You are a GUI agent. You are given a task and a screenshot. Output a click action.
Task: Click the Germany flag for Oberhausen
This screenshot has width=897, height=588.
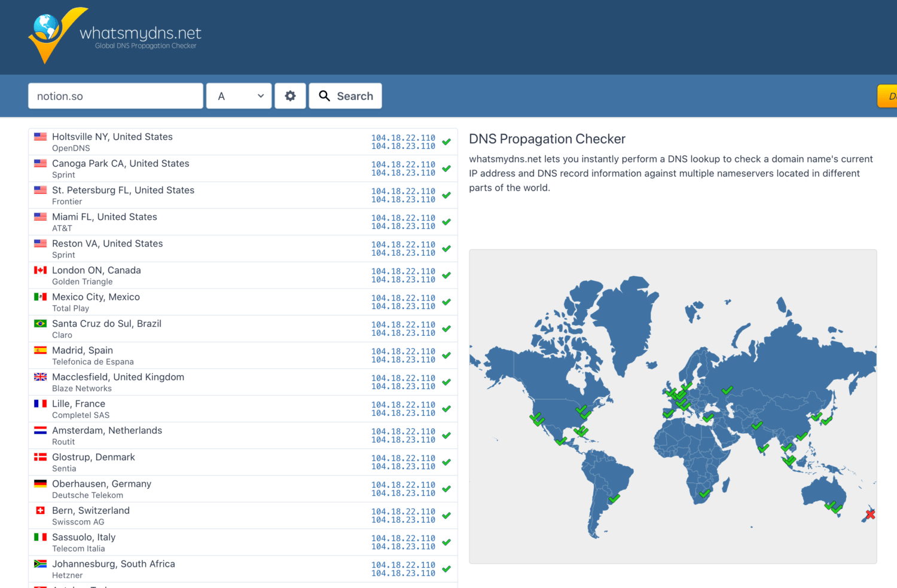pos(40,484)
